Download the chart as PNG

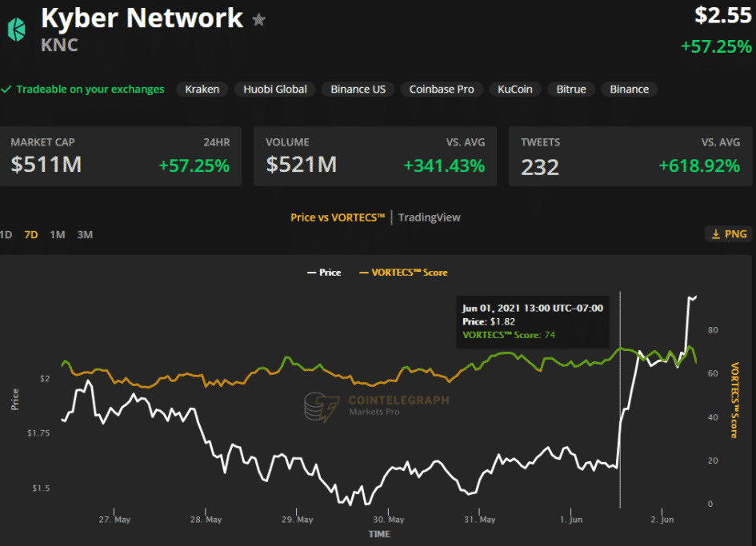coord(727,233)
